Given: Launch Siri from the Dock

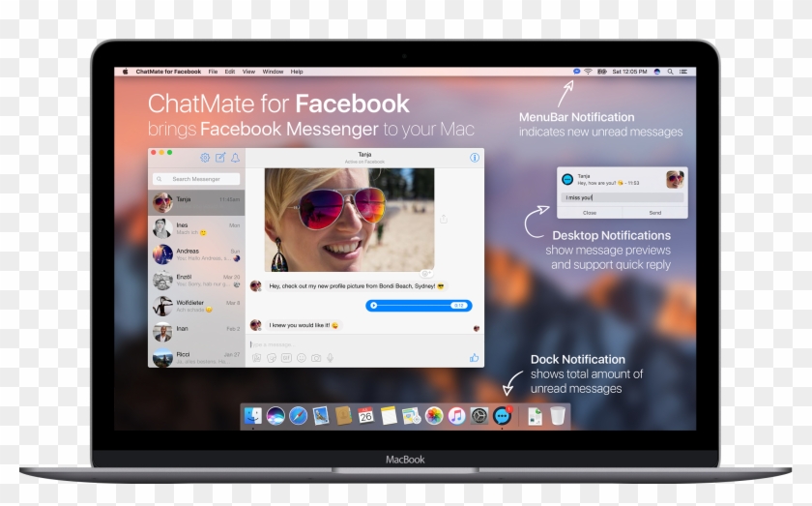Looking at the screenshot, I should 275,415.
